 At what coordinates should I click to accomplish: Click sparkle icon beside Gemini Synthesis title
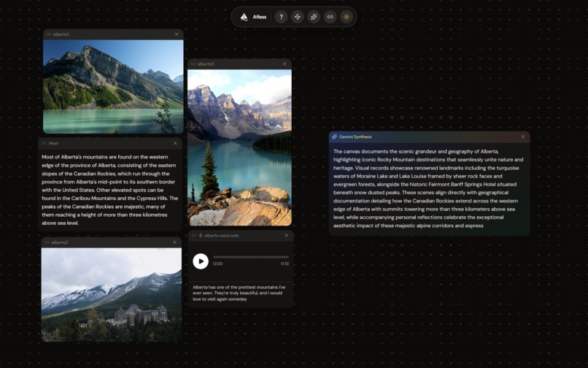[335, 137]
